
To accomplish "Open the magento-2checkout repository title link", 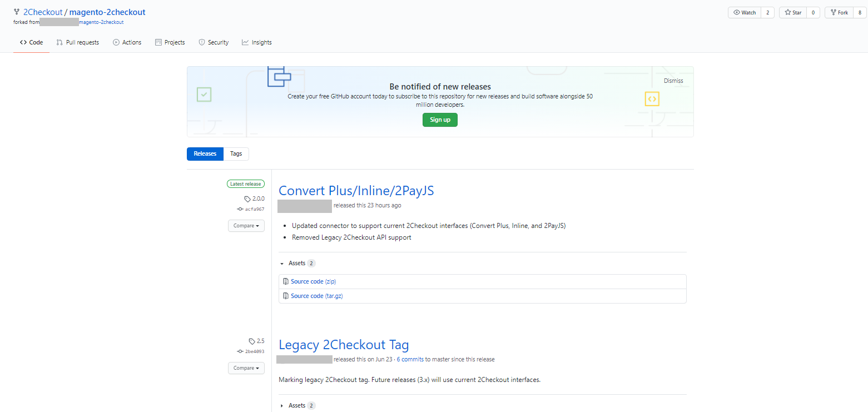I will (107, 12).
